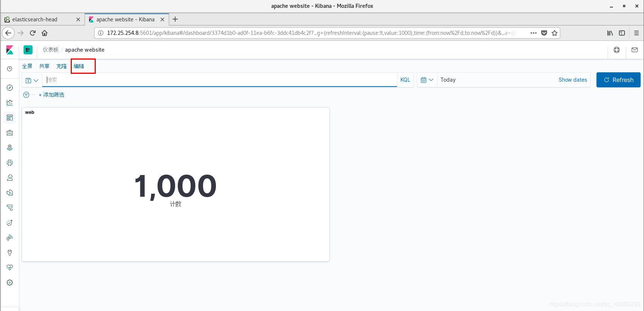
Task: Go back in Firefox
Action: (8, 33)
